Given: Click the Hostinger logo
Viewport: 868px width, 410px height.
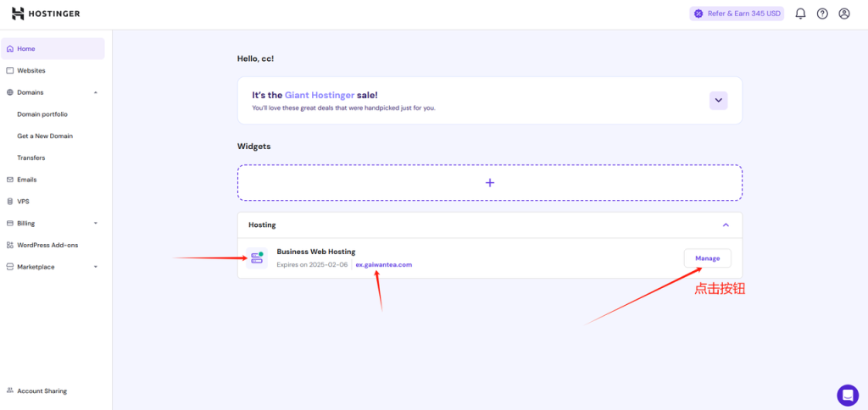Looking at the screenshot, I should pyautogui.click(x=47, y=14).
